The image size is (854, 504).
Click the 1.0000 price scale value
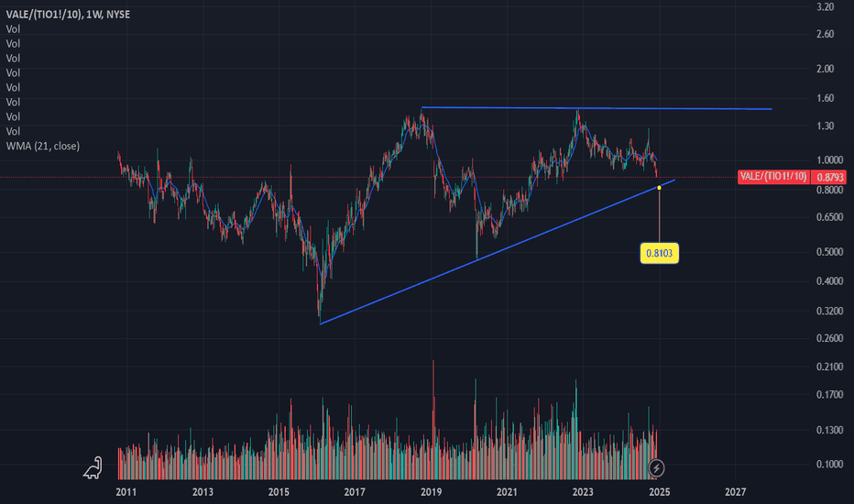coord(829,160)
